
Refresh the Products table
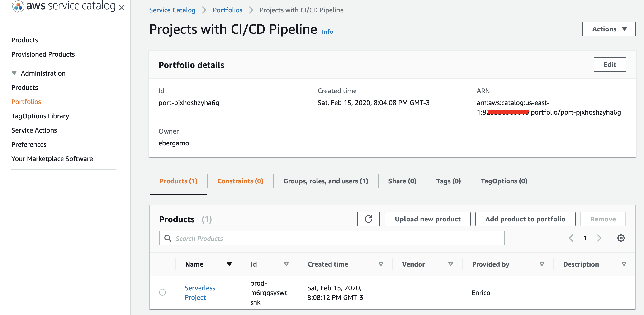[x=368, y=219]
